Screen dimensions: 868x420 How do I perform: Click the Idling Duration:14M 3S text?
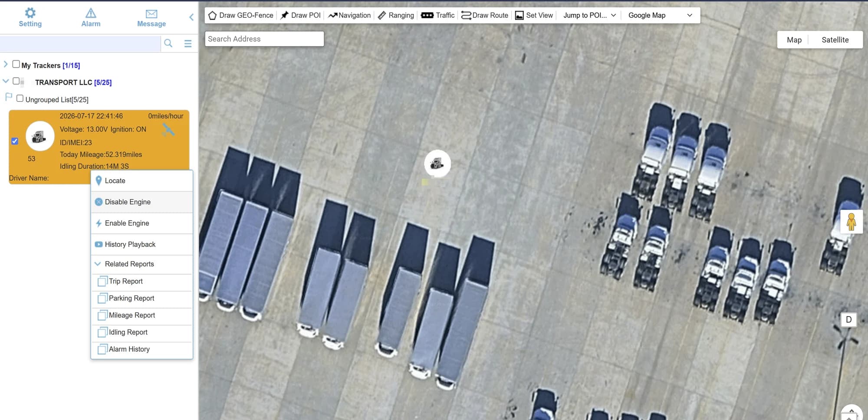[x=94, y=166]
